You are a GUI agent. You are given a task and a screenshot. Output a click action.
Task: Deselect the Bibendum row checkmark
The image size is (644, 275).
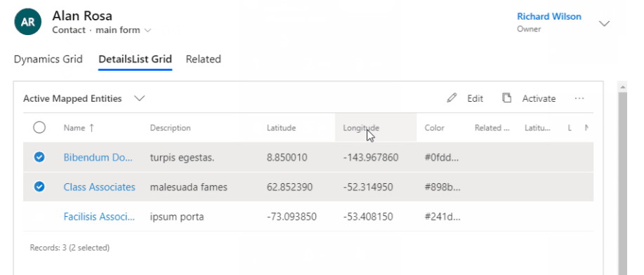click(x=39, y=157)
